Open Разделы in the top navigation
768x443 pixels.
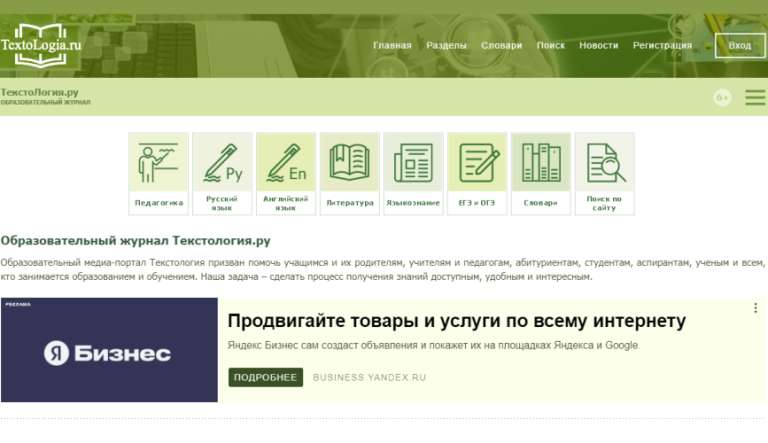(446, 46)
